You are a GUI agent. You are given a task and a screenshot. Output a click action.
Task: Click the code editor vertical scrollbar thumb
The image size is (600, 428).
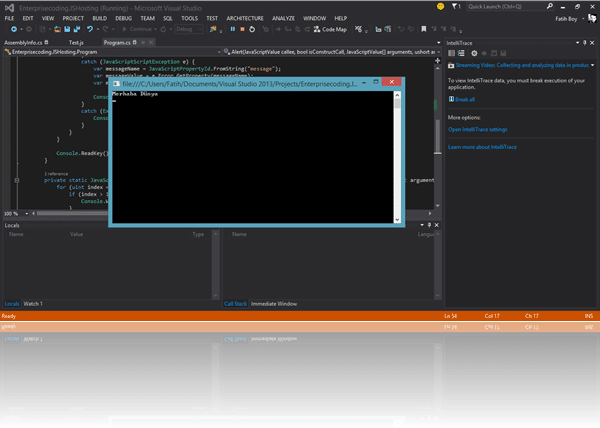(x=438, y=137)
